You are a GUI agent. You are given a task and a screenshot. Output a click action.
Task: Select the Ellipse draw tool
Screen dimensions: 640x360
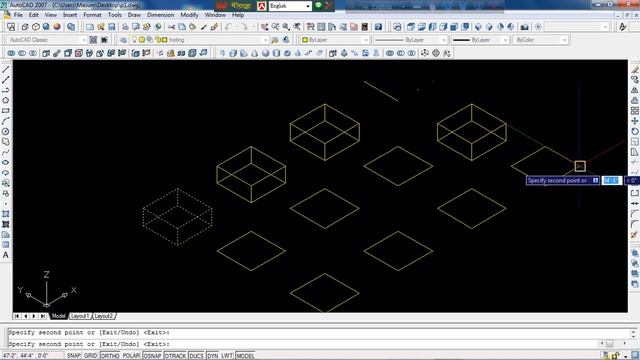tap(6, 162)
